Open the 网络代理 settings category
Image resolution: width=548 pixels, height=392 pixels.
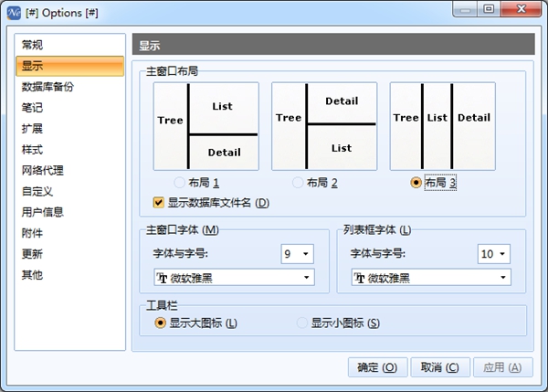[x=43, y=170]
